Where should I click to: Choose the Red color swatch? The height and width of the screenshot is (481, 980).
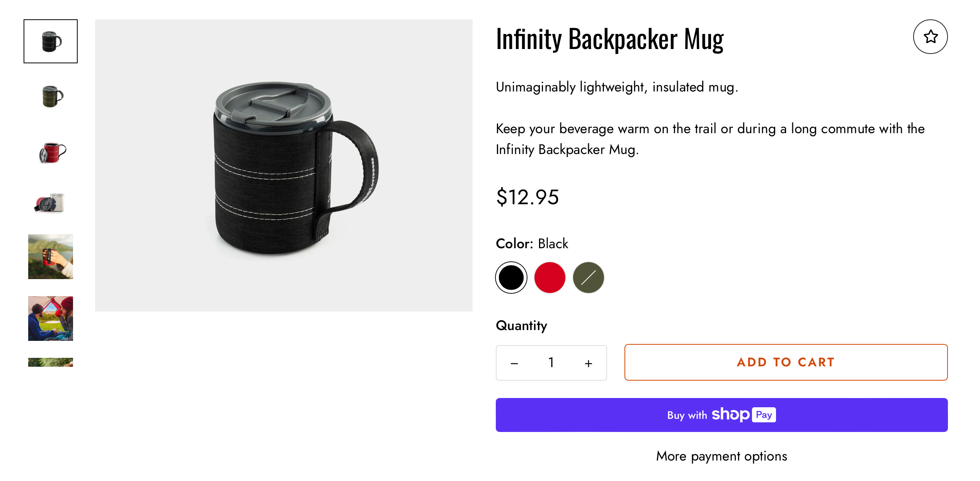tap(550, 278)
